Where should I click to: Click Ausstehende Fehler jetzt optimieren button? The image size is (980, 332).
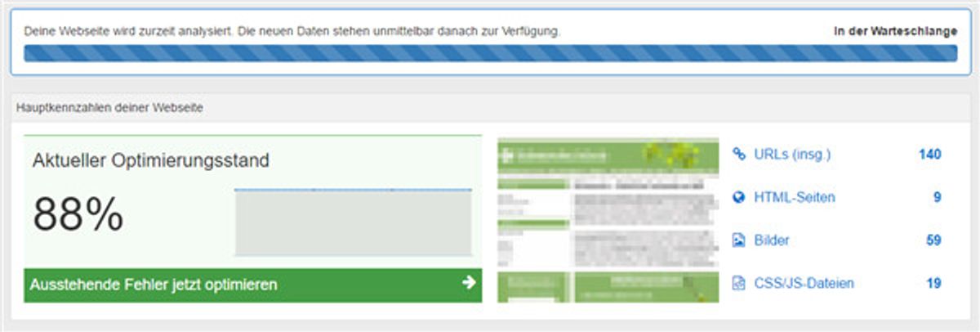[x=253, y=285]
